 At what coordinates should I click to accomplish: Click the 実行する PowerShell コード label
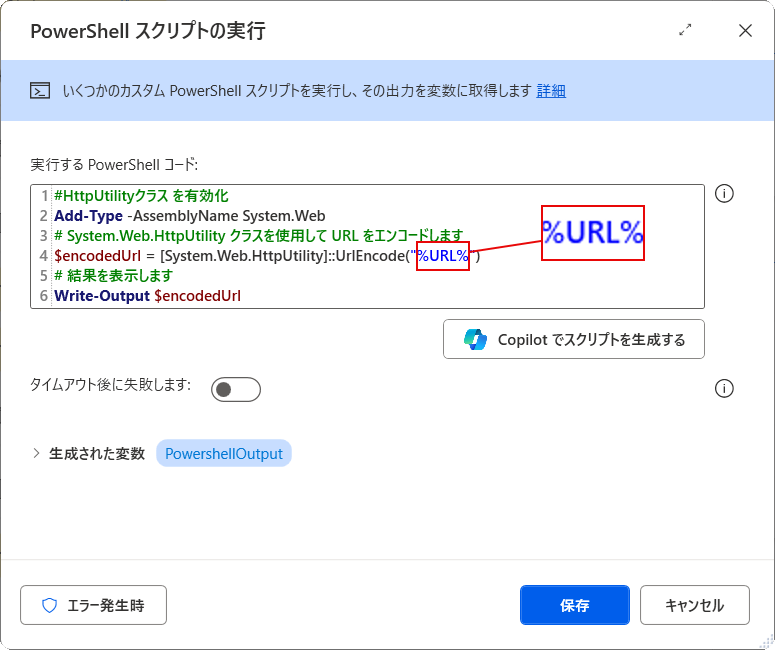(114, 165)
